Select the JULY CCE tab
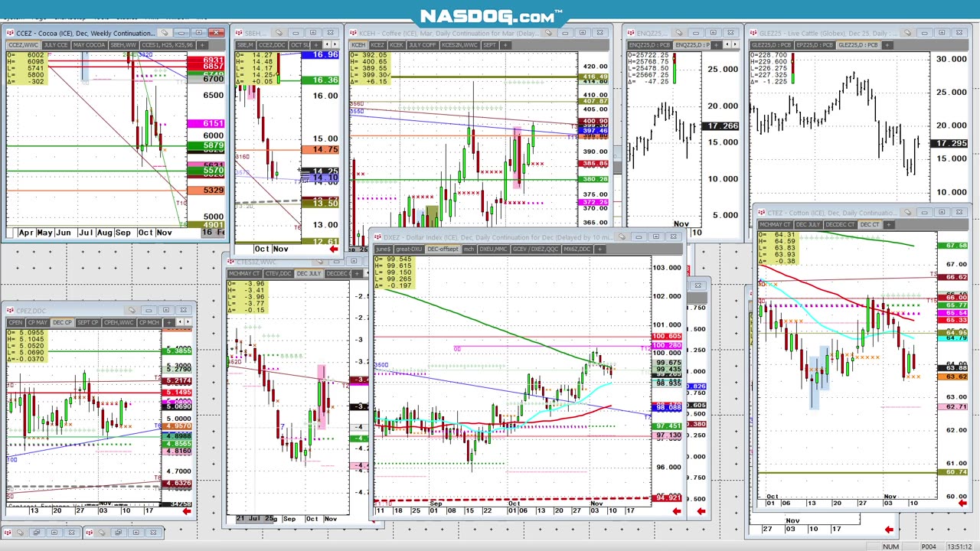 point(56,44)
